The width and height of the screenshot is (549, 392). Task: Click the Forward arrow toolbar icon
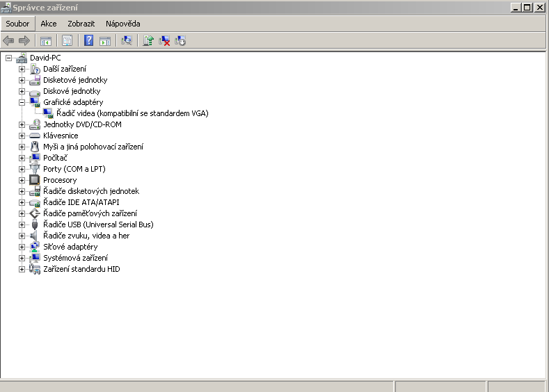tap(24, 41)
